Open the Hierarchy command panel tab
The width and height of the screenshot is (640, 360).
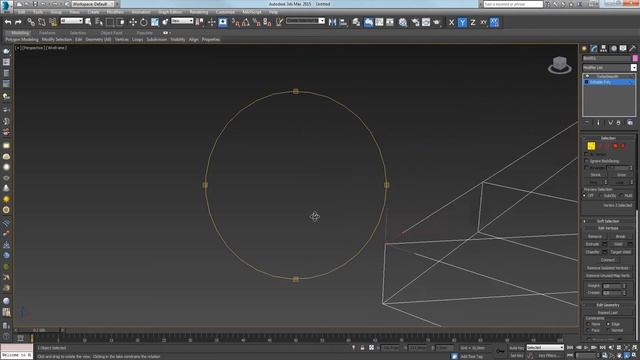[x=603, y=48]
